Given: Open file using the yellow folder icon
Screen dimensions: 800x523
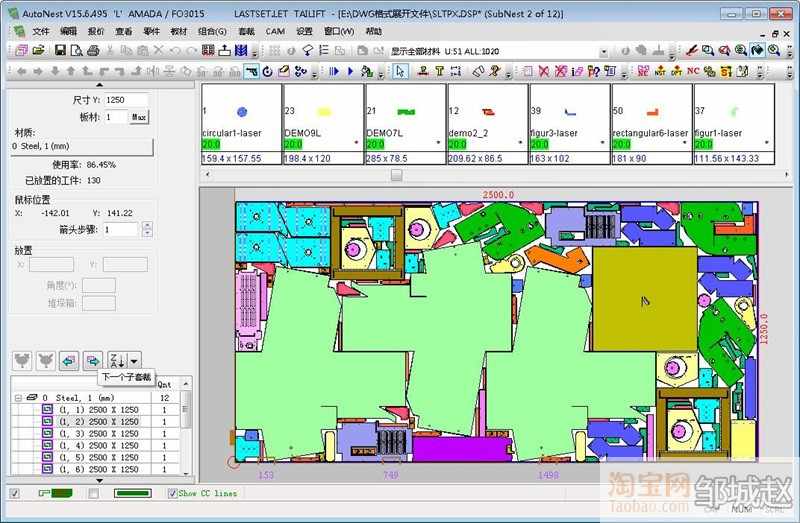Looking at the screenshot, I should click(x=38, y=51).
